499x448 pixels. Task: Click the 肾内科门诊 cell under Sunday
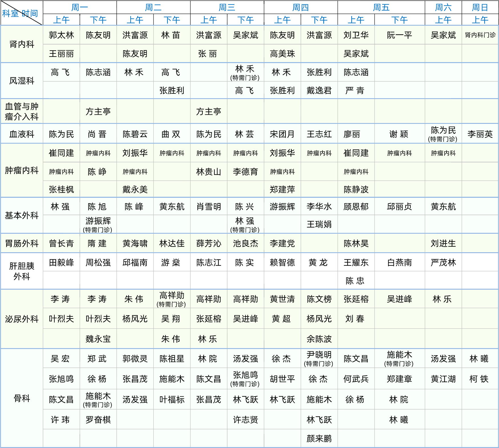tap(480, 35)
